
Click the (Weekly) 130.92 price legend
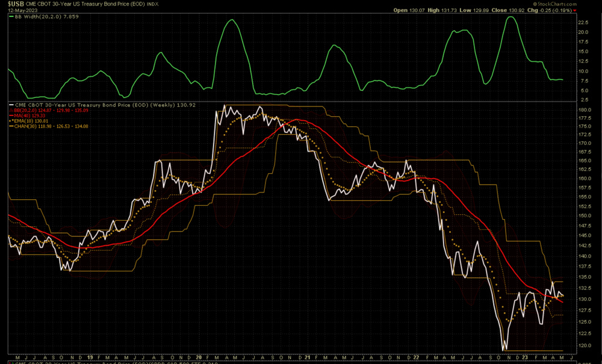tap(173, 105)
